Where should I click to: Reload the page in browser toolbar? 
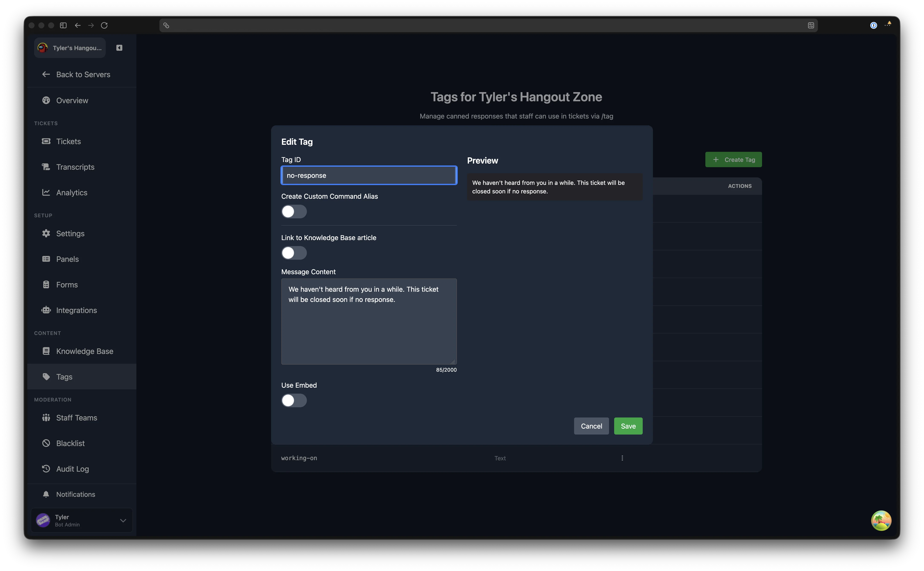pos(104,25)
